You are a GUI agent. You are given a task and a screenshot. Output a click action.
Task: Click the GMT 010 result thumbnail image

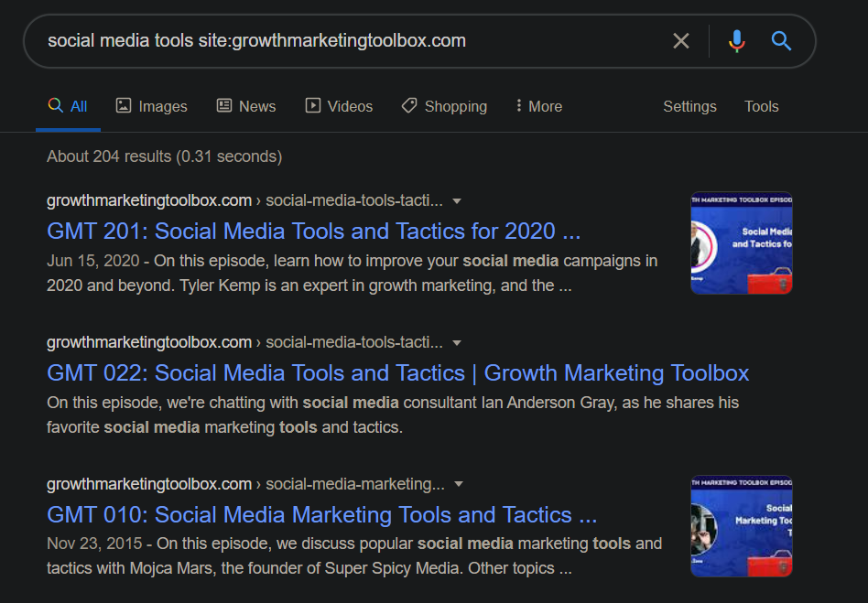(x=741, y=526)
